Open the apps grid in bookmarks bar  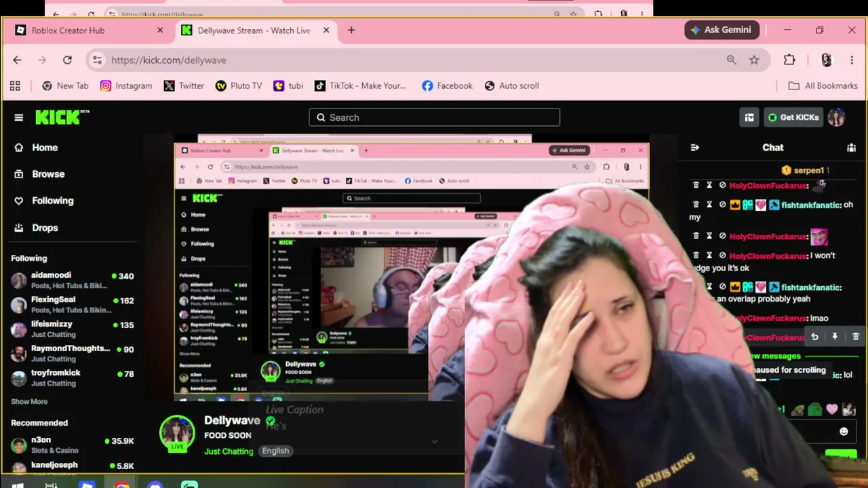click(15, 85)
